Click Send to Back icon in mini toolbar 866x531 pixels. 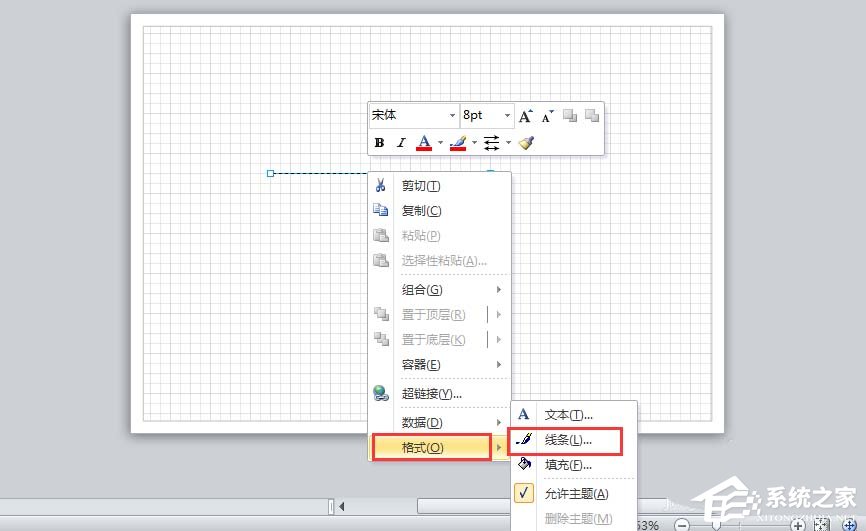pos(592,115)
